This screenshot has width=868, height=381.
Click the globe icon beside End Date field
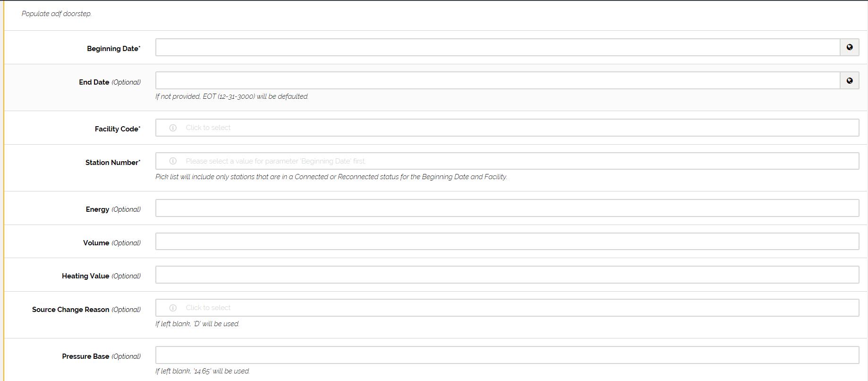point(849,81)
